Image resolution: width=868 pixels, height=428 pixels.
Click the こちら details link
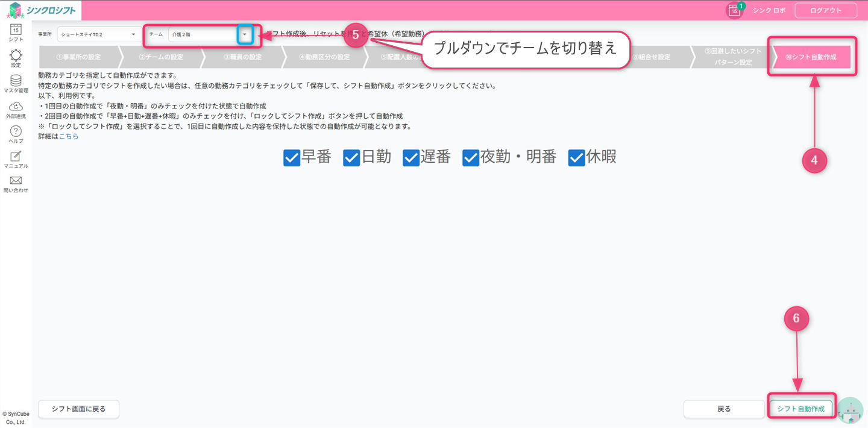pyautogui.click(x=69, y=136)
